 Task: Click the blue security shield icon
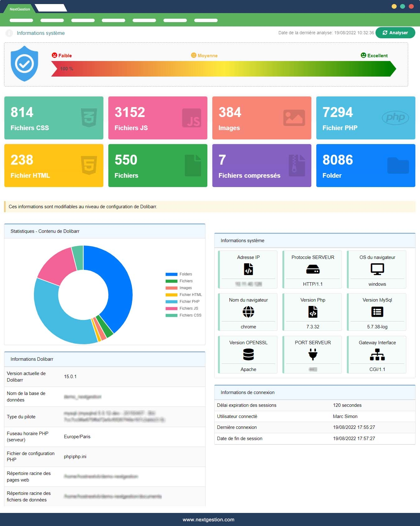24,64
